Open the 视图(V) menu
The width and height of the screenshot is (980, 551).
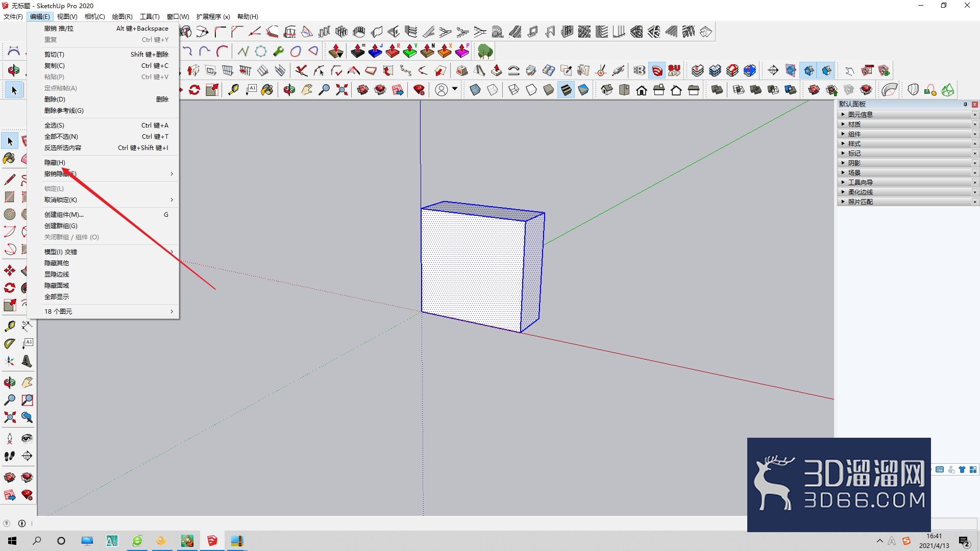[x=67, y=17]
